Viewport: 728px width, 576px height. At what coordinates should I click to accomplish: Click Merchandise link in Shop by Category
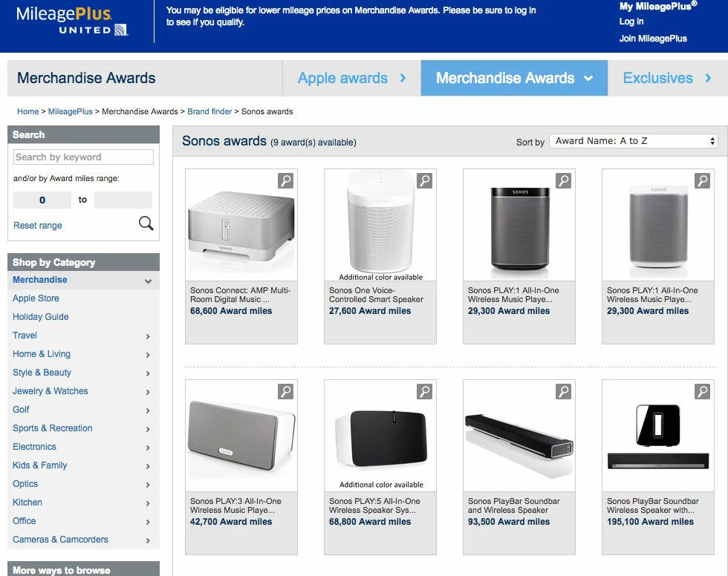point(40,280)
